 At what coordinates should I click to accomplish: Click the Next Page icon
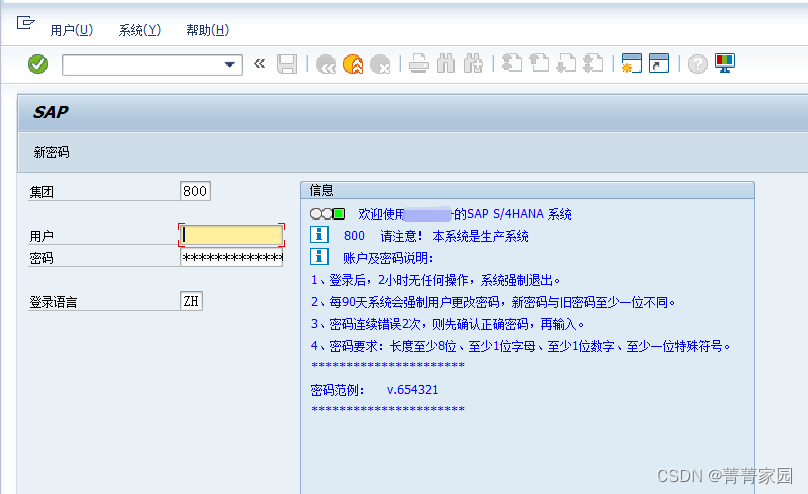566,63
